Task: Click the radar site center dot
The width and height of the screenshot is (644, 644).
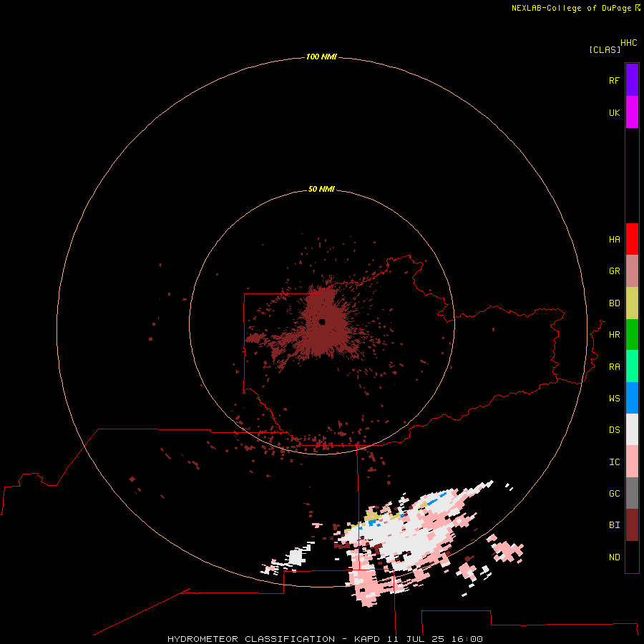Action: pos(322,321)
